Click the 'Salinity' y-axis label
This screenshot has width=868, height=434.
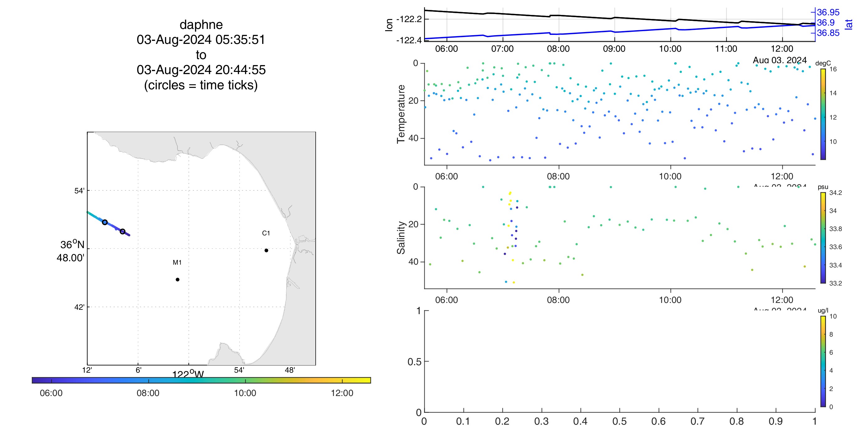pos(401,238)
